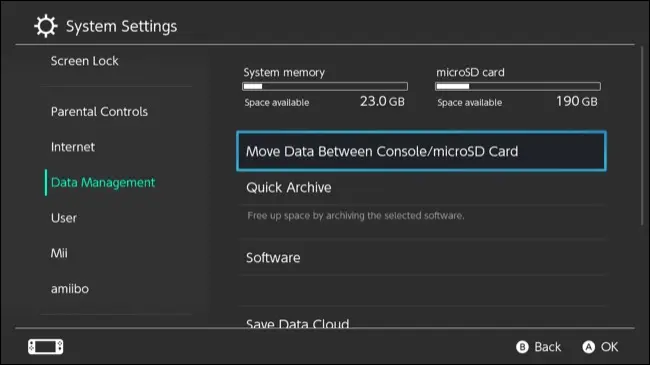Go to the Internet settings section
Viewport: 650px width, 365px height.
coord(73,147)
